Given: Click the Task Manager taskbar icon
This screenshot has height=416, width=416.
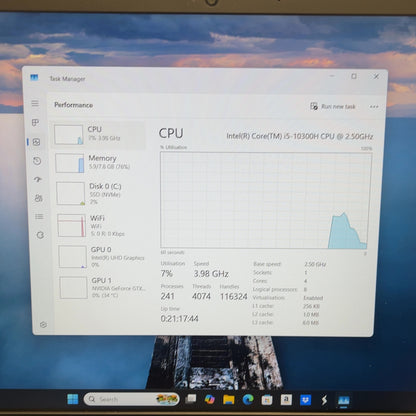Looking at the screenshot, I should 344,400.
